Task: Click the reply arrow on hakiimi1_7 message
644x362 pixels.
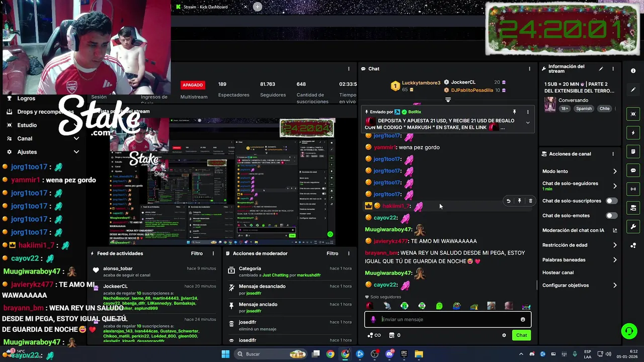Action: pos(508,201)
